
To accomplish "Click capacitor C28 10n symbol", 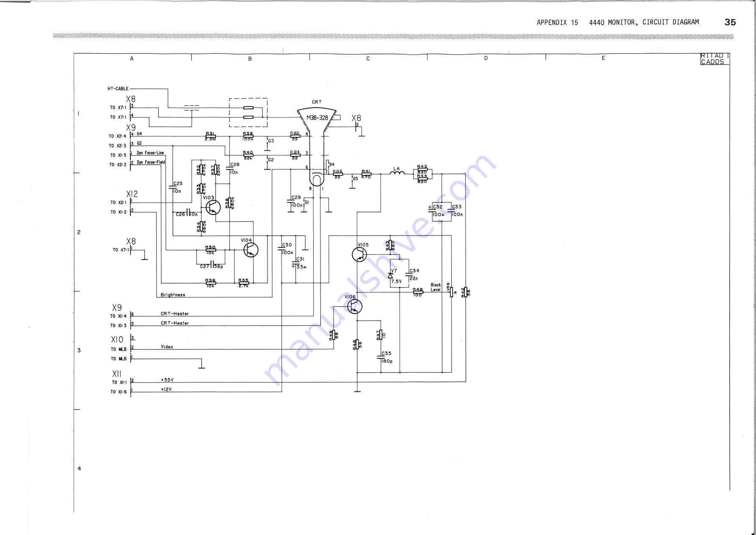I will tap(230, 168).
